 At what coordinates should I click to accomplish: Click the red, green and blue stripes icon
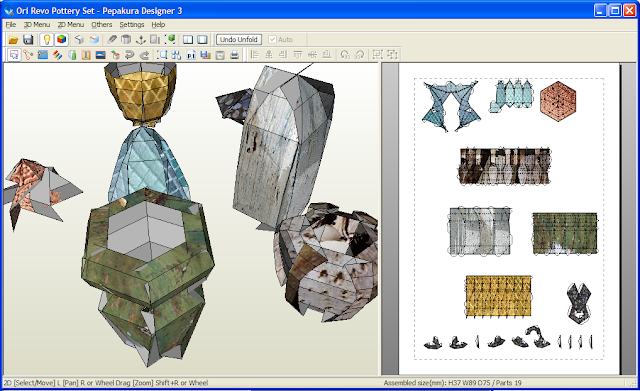[x=58, y=55]
